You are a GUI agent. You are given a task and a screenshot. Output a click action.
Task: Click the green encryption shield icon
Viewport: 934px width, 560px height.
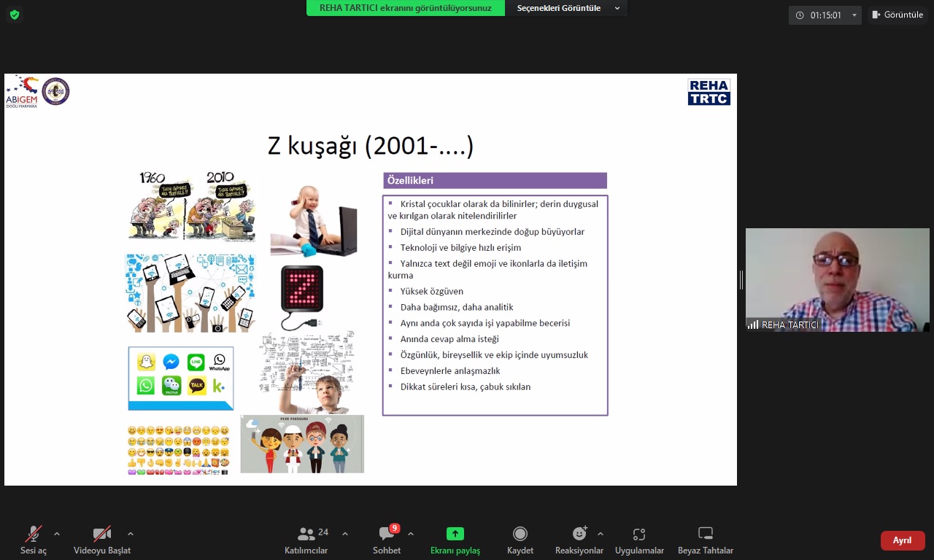tap(15, 15)
